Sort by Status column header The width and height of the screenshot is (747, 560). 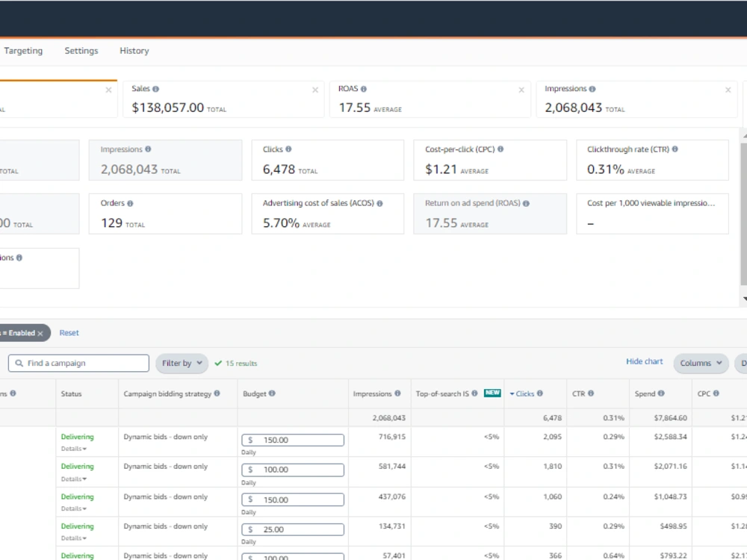(72, 393)
